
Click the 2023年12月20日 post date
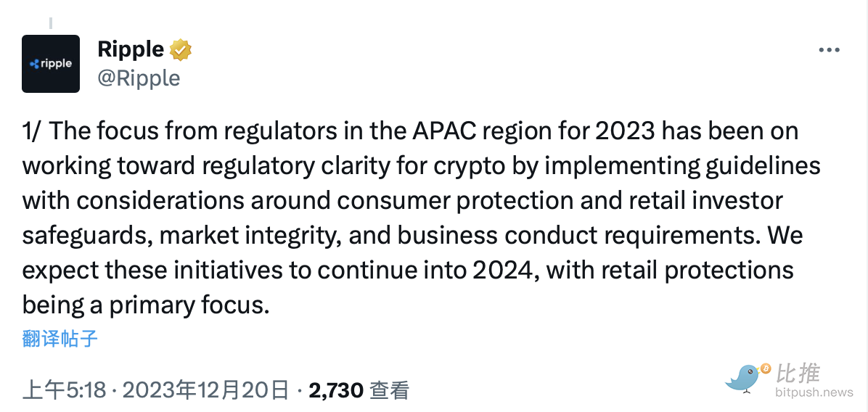205,390
